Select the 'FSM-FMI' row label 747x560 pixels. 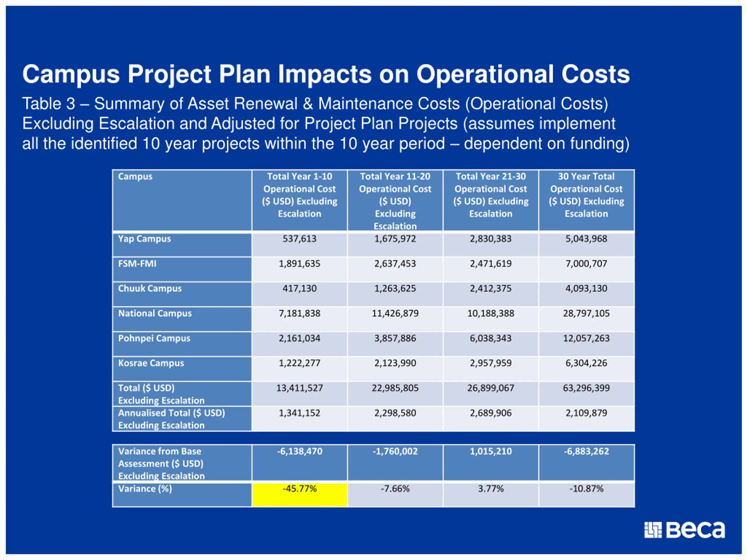pyautogui.click(x=137, y=264)
